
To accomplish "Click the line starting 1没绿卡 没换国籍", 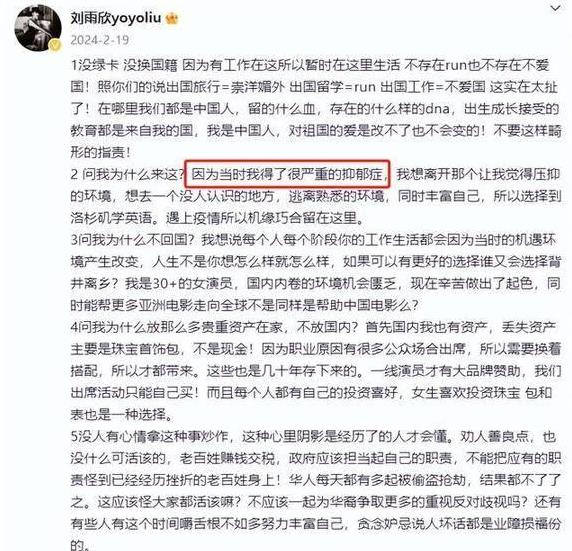I will tap(310, 65).
